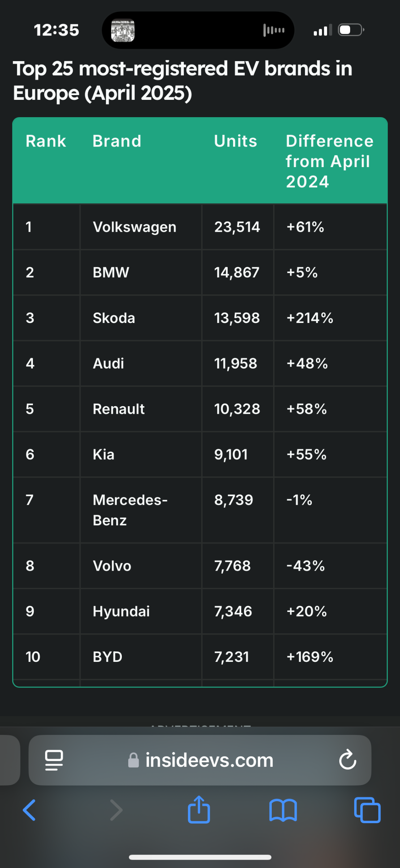
Task: Select the Units column header
Action: (236, 141)
